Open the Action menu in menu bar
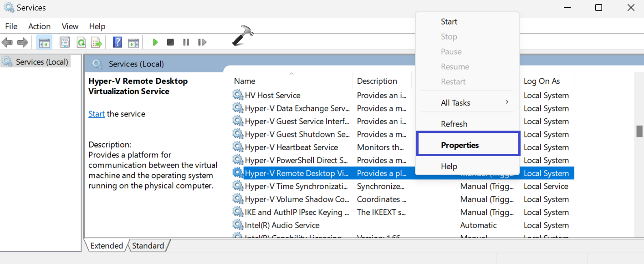 tap(39, 26)
